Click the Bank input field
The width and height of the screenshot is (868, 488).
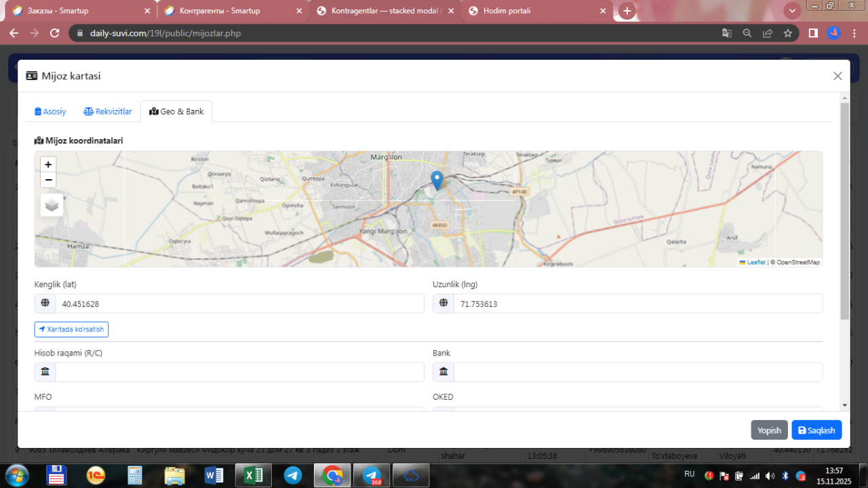click(x=637, y=372)
